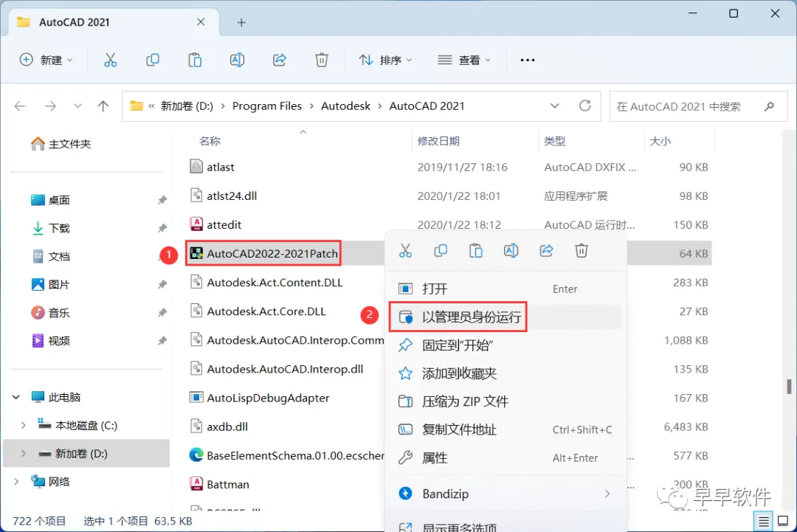Refresh the current folder view
This screenshot has height=532, width=797.
click(585, 106)
